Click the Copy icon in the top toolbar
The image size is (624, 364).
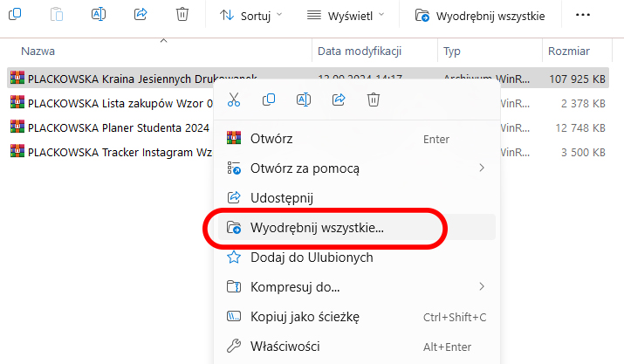pyautogui.click(x=15, y=15)
